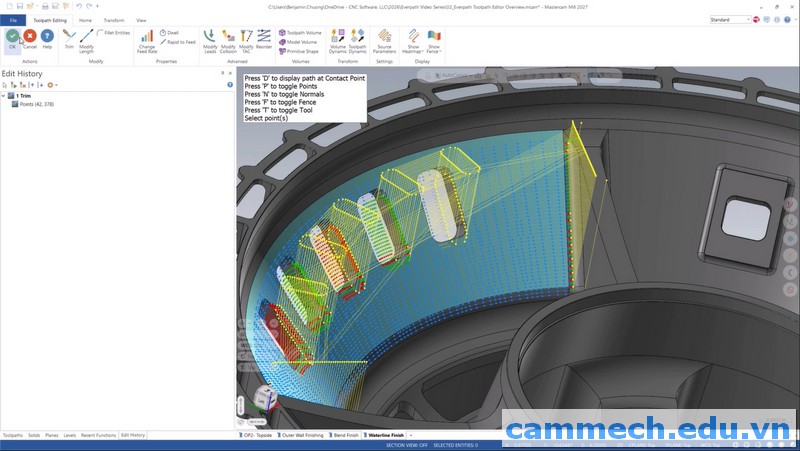This screenshot has width=800, height=451.
Task: Open Source Parameters settings
Action: tap(384, 41)
